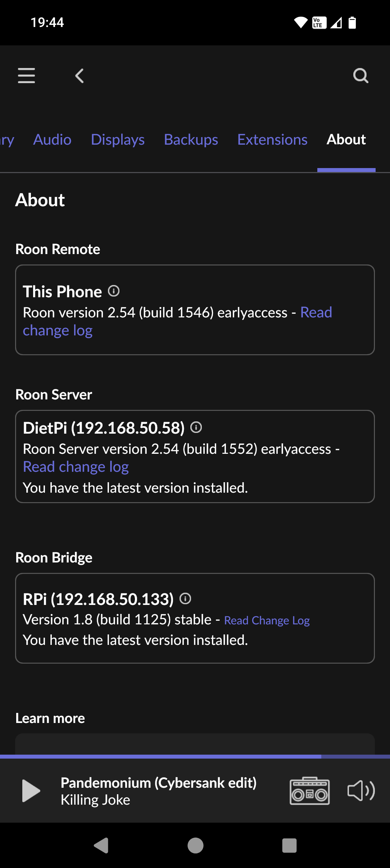Open the hamburger navigation menu
Viewport: 390px width, 868px height.
point(27,76)
